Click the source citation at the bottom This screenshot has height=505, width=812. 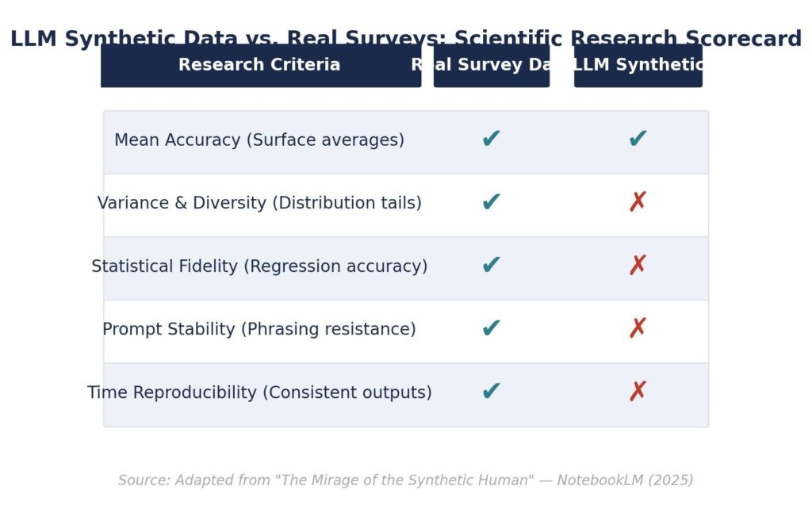pyautogui.click(x=406, y=480)
